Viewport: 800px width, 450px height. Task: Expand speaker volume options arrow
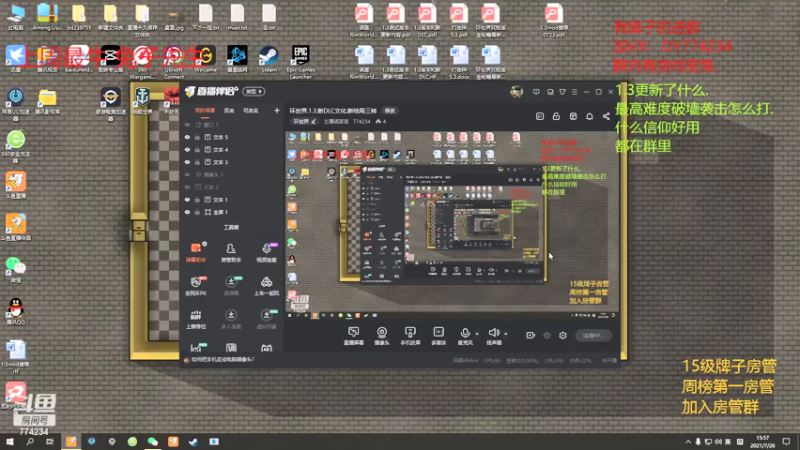coord(506,334)
